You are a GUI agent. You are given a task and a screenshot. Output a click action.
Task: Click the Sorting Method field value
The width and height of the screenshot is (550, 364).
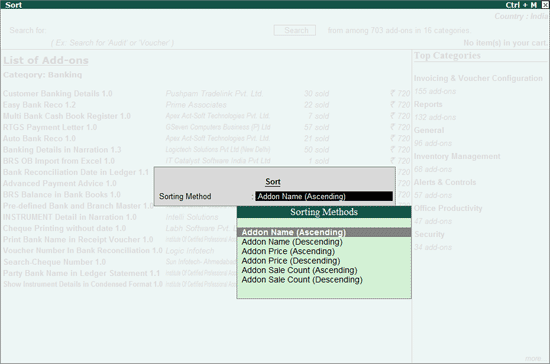click(324, 196)
